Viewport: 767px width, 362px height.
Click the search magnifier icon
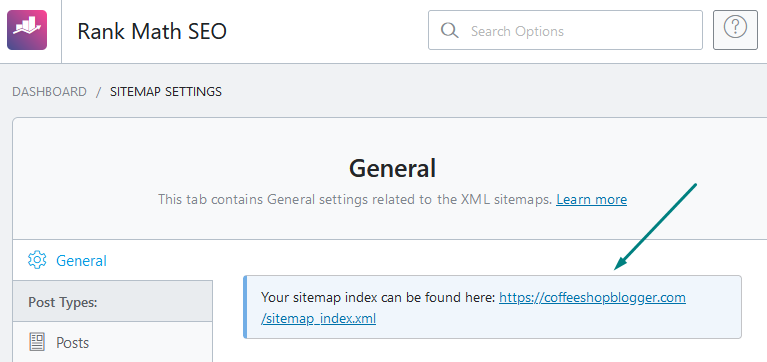pos(449,31)
